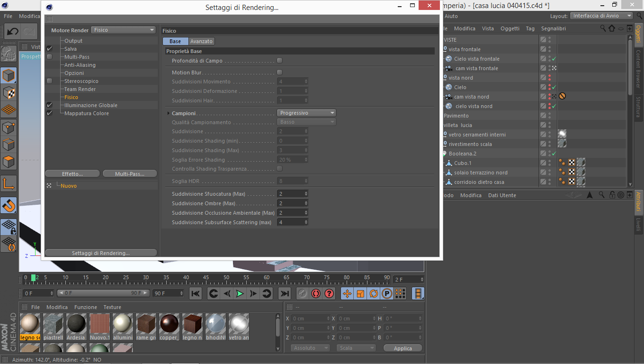Select the Texture mode checkered cube icon
Viewport: 644px width, 364px height.
pyautogui.click(x=9, y=93)
